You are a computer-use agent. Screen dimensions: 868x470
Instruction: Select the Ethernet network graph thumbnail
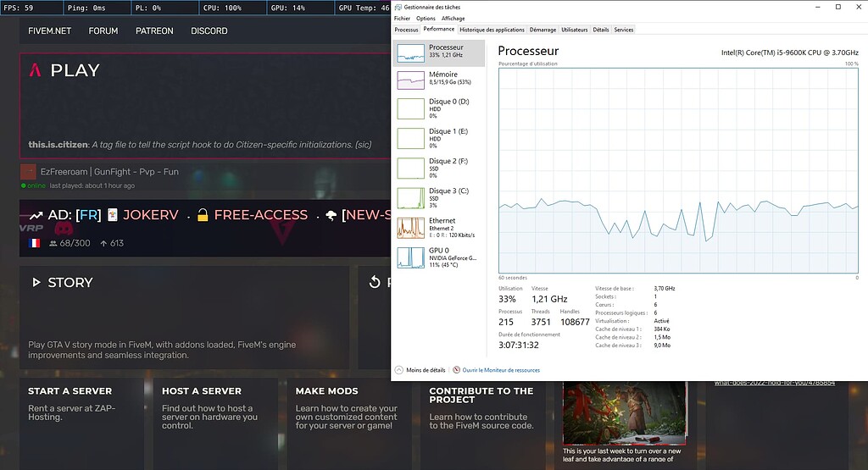tap(411, 228)
